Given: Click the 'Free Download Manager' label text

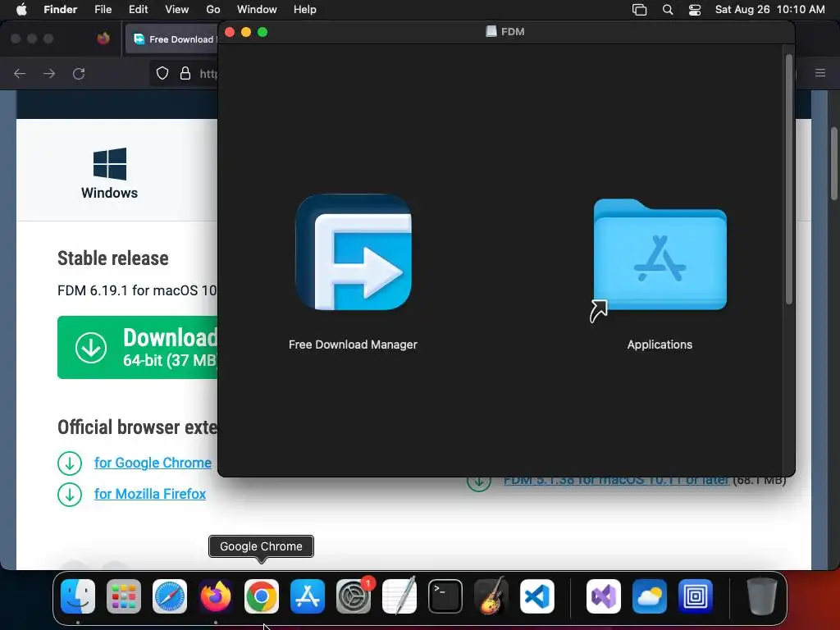Looking at the screenshot, I should coord(353,345).
